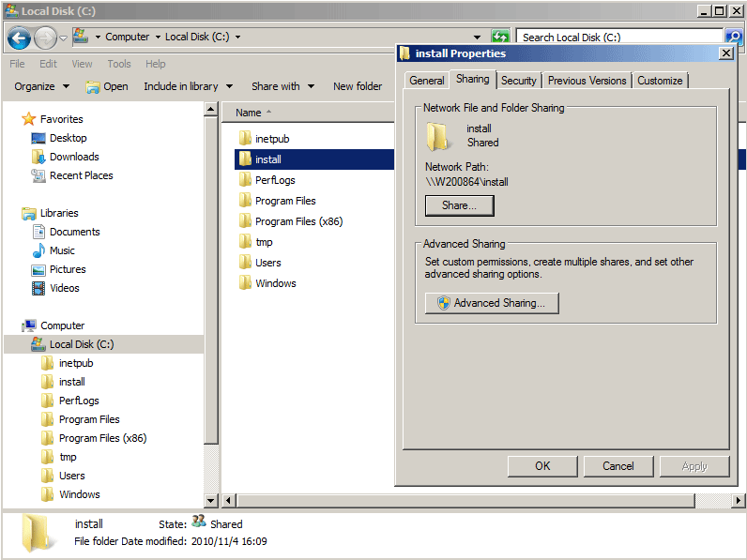Image resolution: width=747 pixels, height=560 pixels.
Task: Open Include in library dropdown
Action: click(x=189, y=86)
